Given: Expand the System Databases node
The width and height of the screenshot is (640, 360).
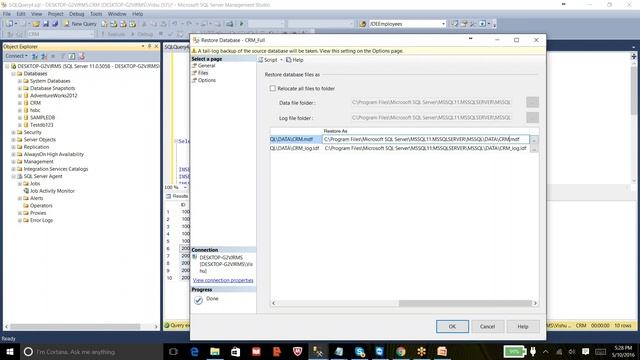Looking at the screenshot, I should coord(20,81).
